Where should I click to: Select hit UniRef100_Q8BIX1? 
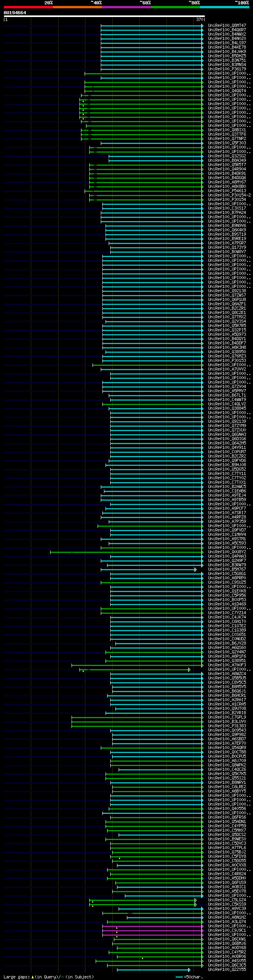[227, 130]
